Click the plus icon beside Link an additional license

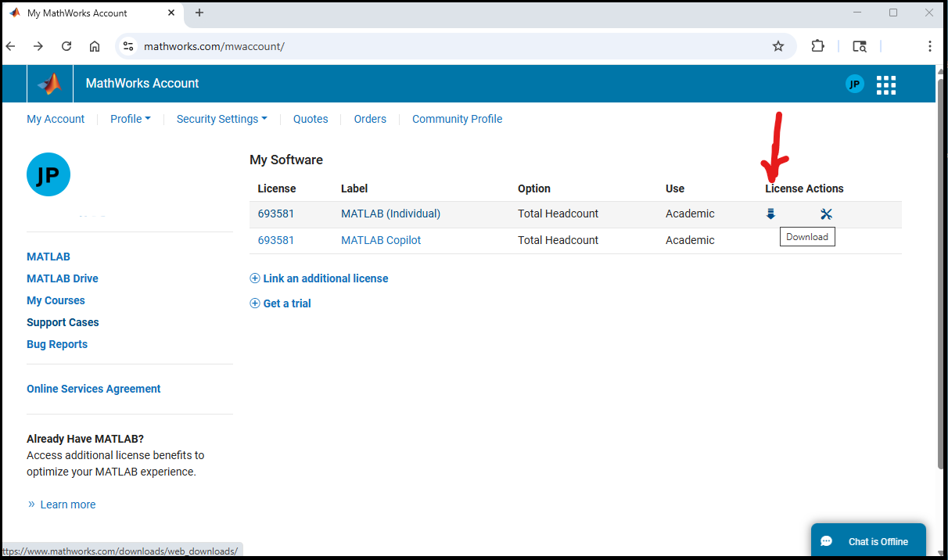[x=255, y=278]
